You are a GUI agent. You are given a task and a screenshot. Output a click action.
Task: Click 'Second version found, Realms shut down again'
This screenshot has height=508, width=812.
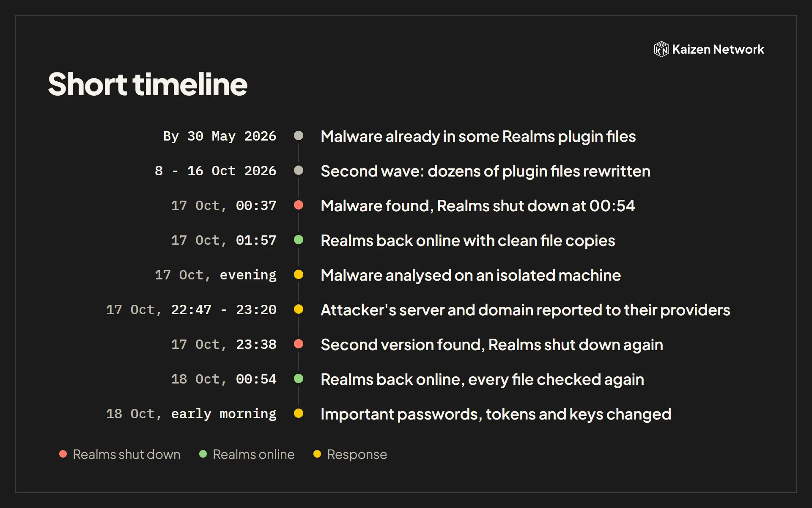(492, 345)
